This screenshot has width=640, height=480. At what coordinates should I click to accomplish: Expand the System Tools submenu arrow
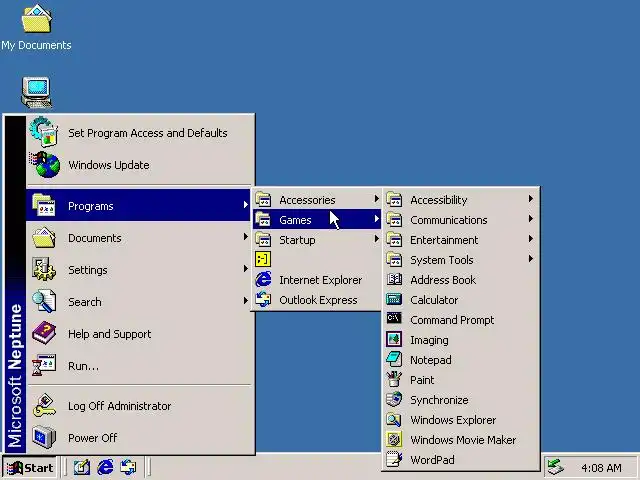(x=530, y=259)
